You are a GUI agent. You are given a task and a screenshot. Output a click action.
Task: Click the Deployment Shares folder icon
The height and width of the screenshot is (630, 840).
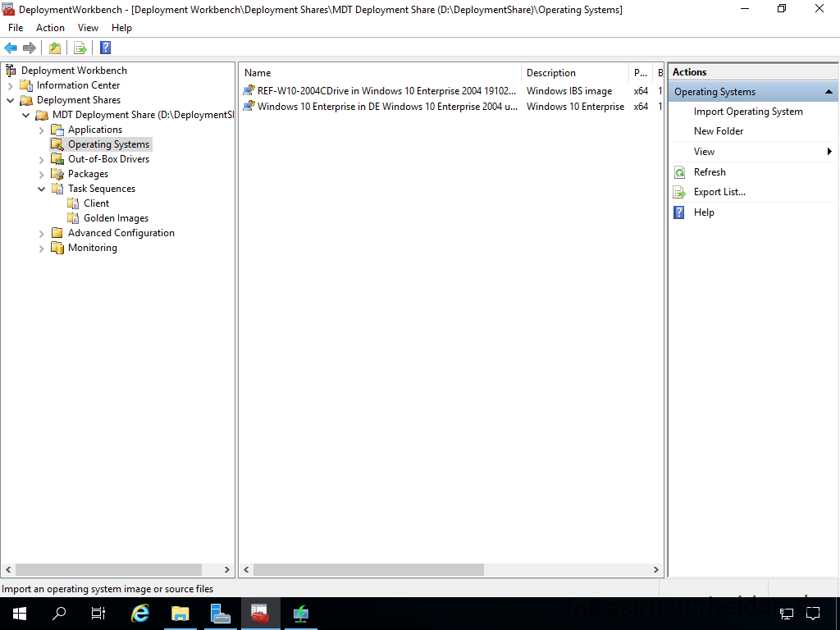coord(26,100)
